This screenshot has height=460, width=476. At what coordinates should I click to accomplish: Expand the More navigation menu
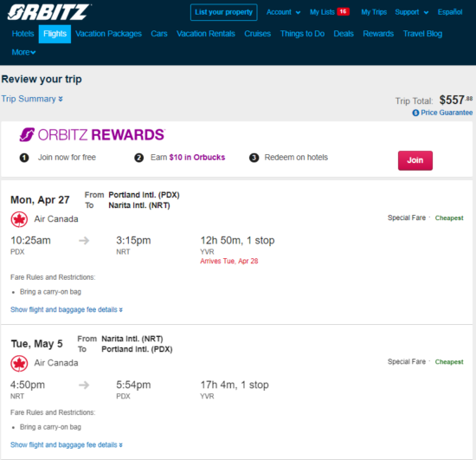tap(23, 52)
